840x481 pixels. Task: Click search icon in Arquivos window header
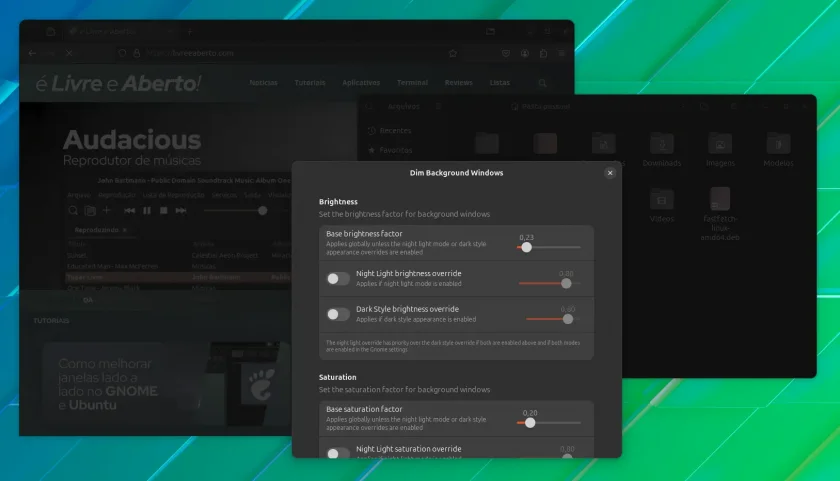[x=369, y=107]
